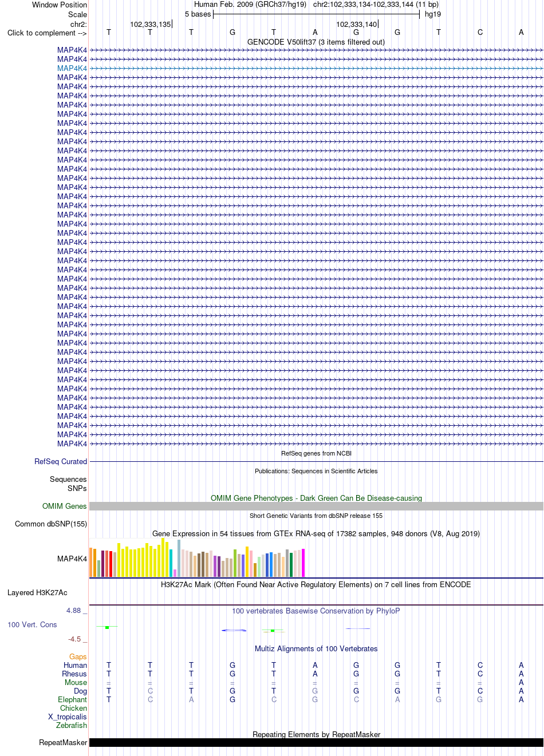Select the Chicken species row label

73,708
